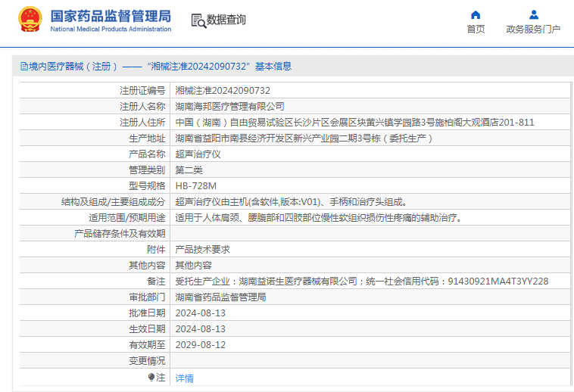Click the 注册人名称 row label
574x392 pixels.
click(142, 107)
